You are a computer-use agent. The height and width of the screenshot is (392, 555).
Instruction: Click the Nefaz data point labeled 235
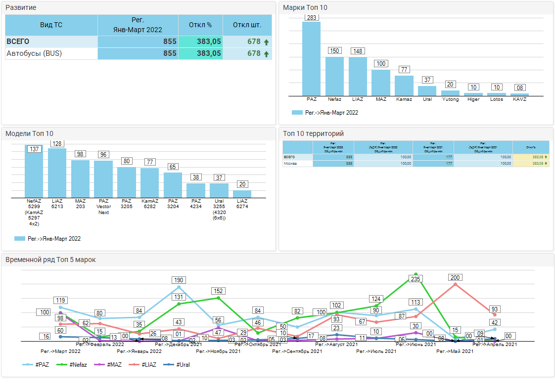coord(416,274)
